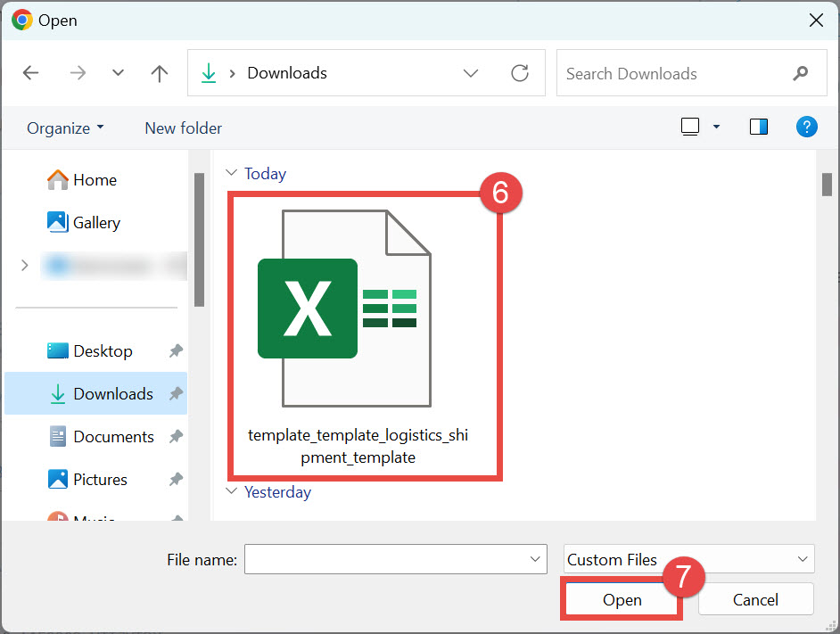
Task: Collapse the Yesterday group
Action: [x=232, y=491]
